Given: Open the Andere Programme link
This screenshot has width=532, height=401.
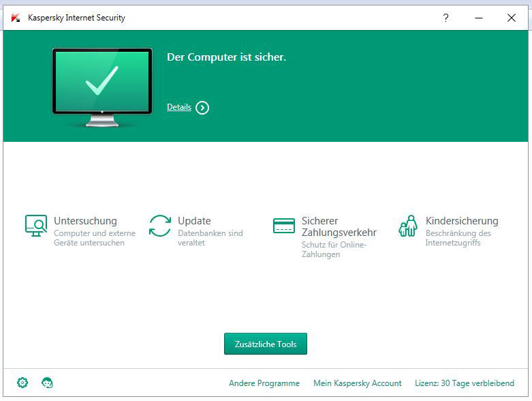Looking at the screenshot, I should tap(264, 383).
